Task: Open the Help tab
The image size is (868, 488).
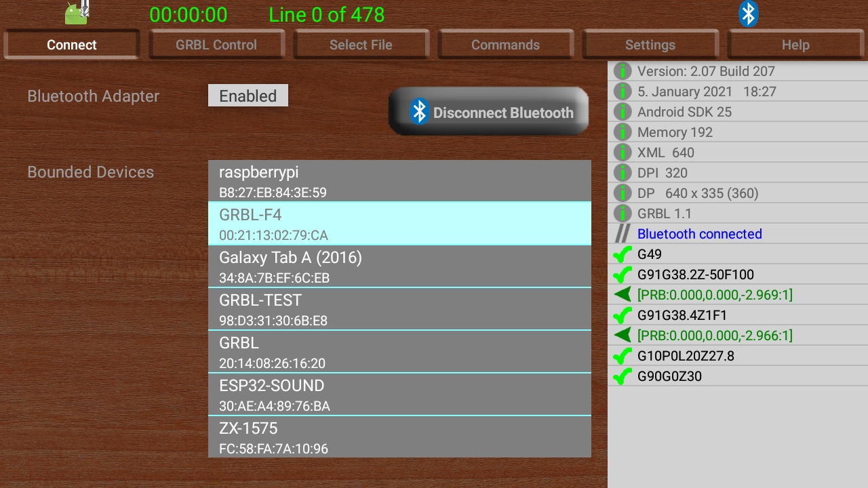Action: point(795,45)
